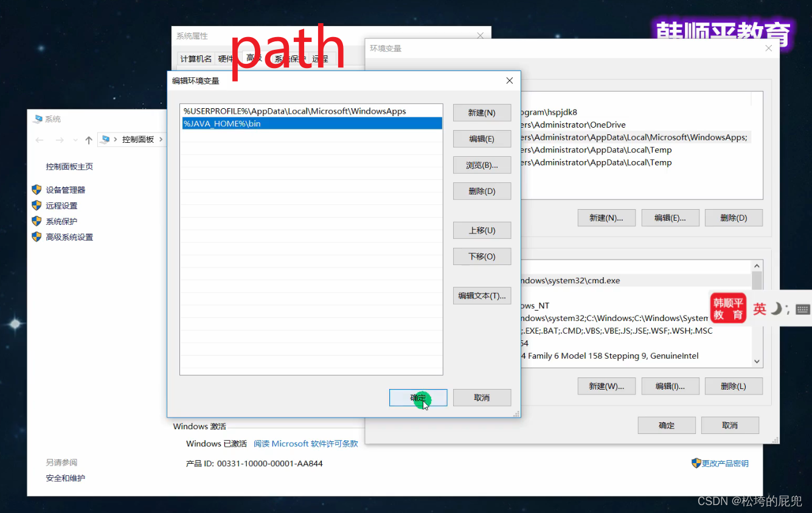The height and width of the screenshot is (513, 812).
Task: Move entry down with 下移(O)
Action: point(482,256)
